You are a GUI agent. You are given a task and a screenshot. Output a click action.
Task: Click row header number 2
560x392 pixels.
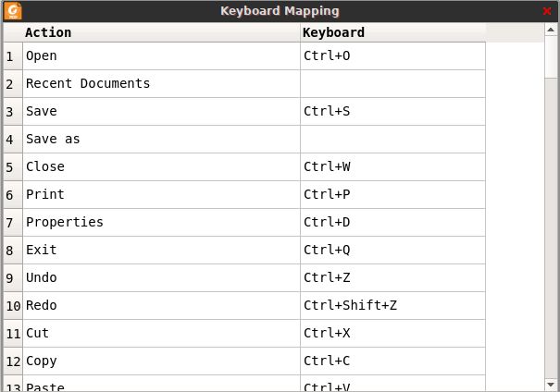13,84
